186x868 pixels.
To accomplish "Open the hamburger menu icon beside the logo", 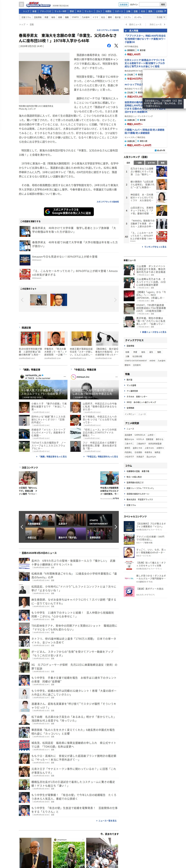I will 21,4.
